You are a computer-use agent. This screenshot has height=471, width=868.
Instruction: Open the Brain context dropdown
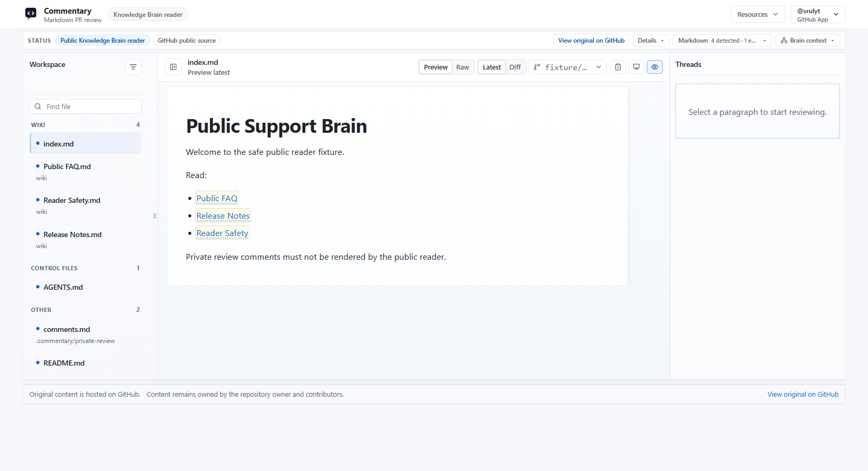(x=808, y=41)
